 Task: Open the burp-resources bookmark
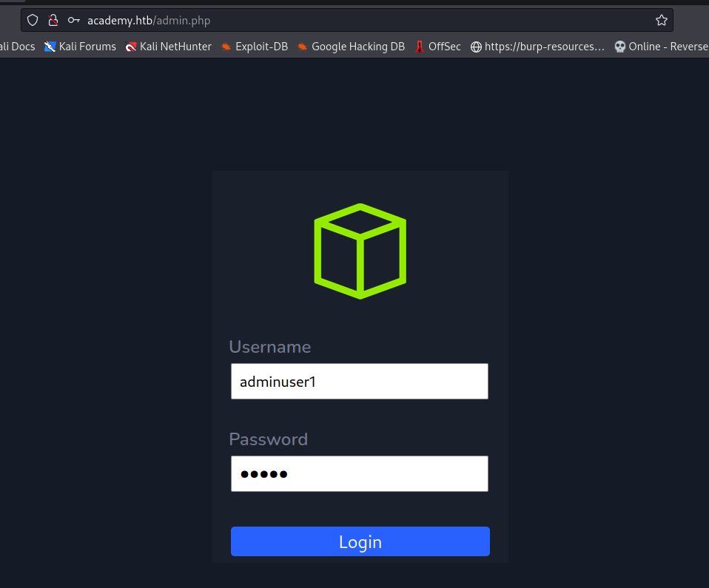pyautogui.click(x=537, y=47)
